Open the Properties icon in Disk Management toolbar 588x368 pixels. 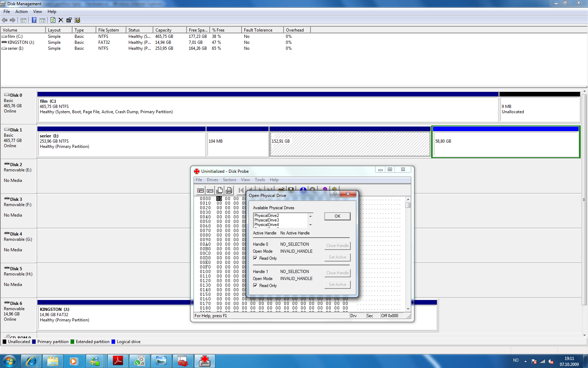click(x=69, y=20)
